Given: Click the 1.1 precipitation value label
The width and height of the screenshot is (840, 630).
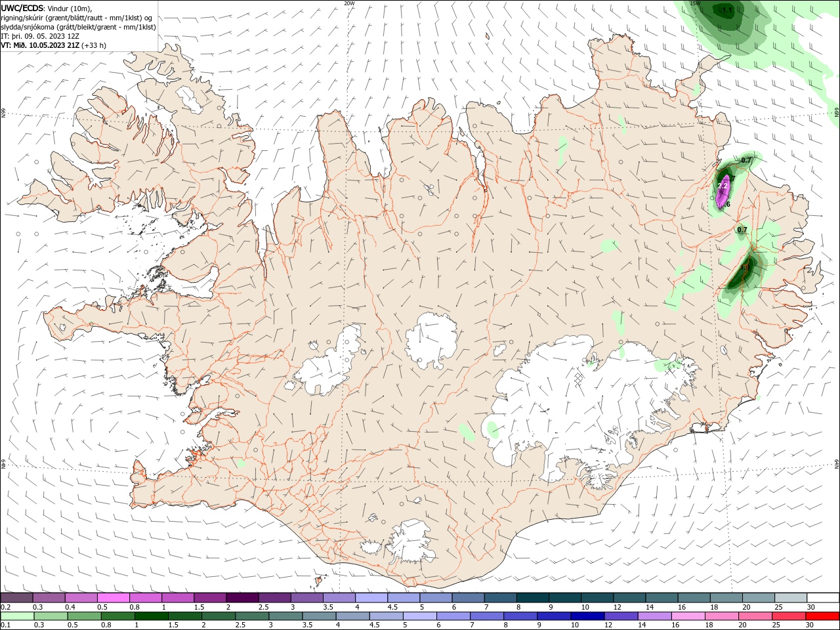Looking at the screenshot, I should point(727,10).
